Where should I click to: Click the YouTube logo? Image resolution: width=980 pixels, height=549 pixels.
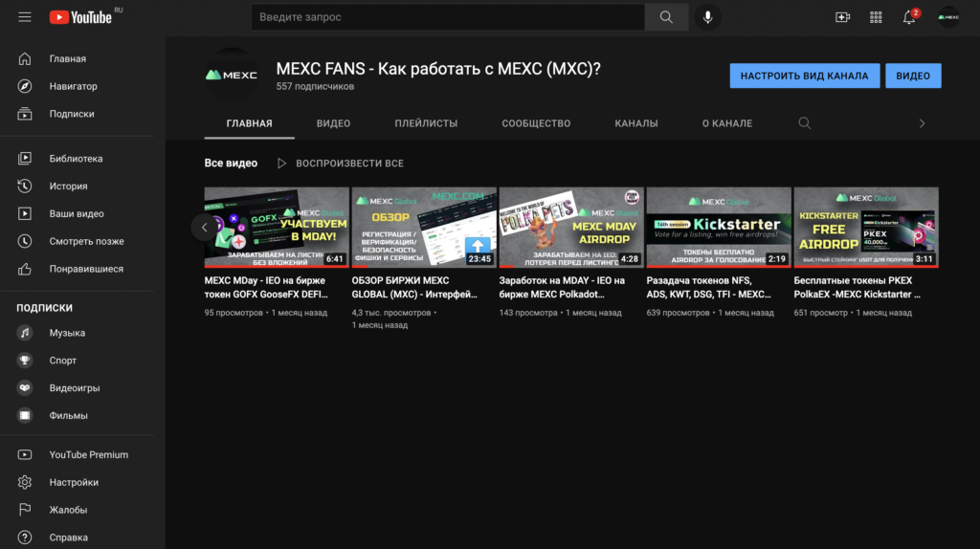80,17
